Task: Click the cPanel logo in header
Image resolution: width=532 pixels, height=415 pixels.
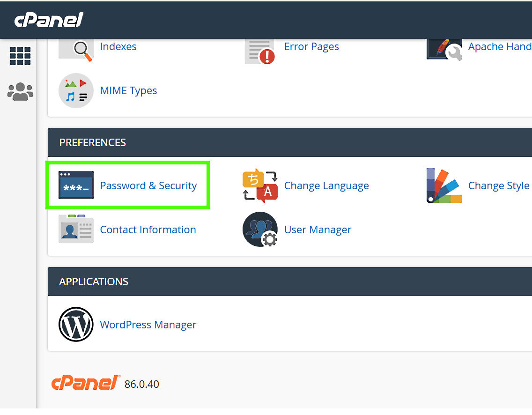Action: [49, 20]
